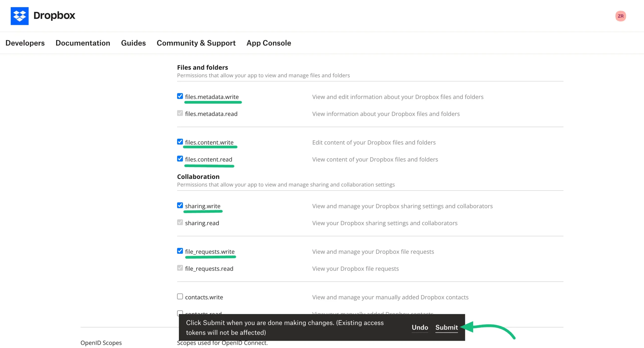This screenshot has height=348, width=644.
Task: Go to the Documentation section
Action: click(x=83, y=43)
